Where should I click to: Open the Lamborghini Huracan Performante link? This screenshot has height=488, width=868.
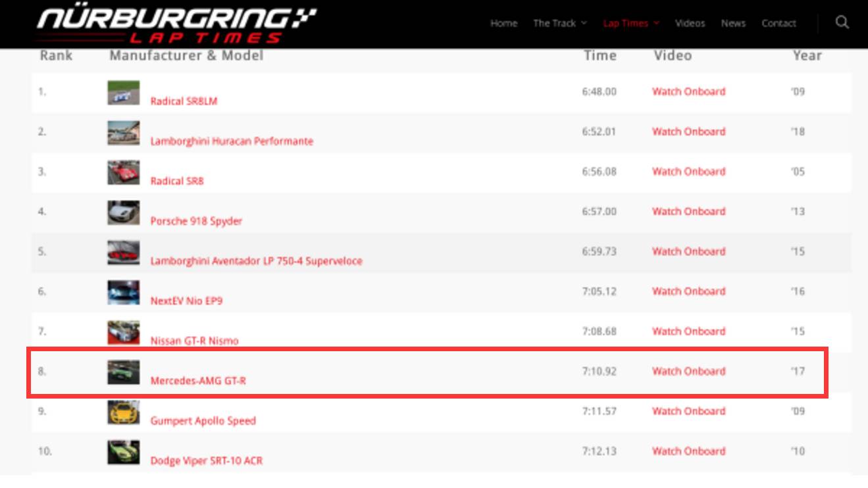[x=232, y=141]
